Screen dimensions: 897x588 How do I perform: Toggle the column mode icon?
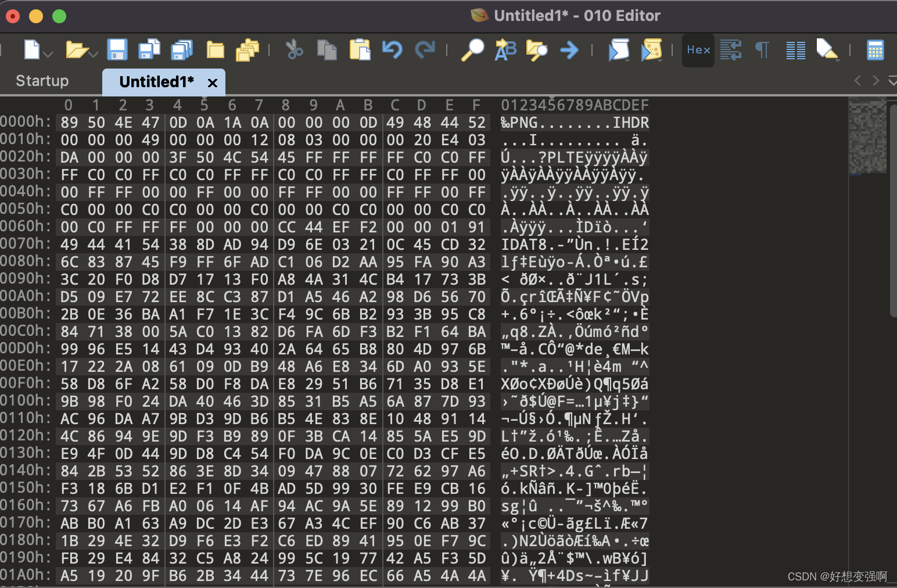tap(795, 51)
